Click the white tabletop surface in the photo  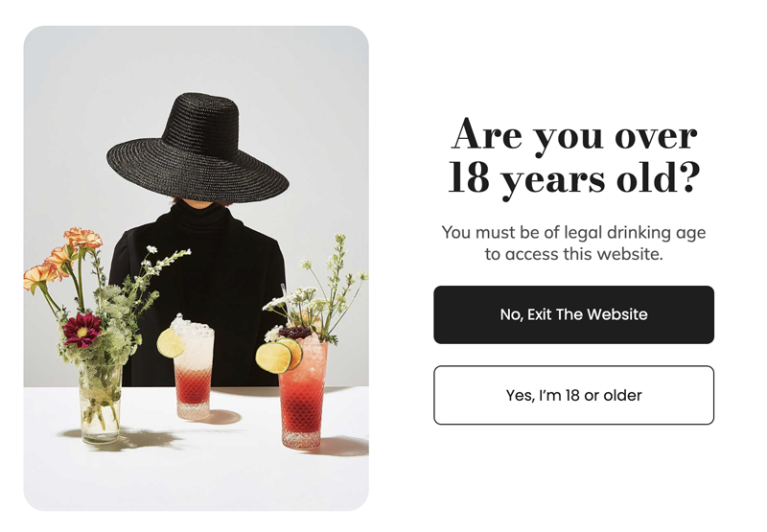pyautogui.click(x=196, y=470)
